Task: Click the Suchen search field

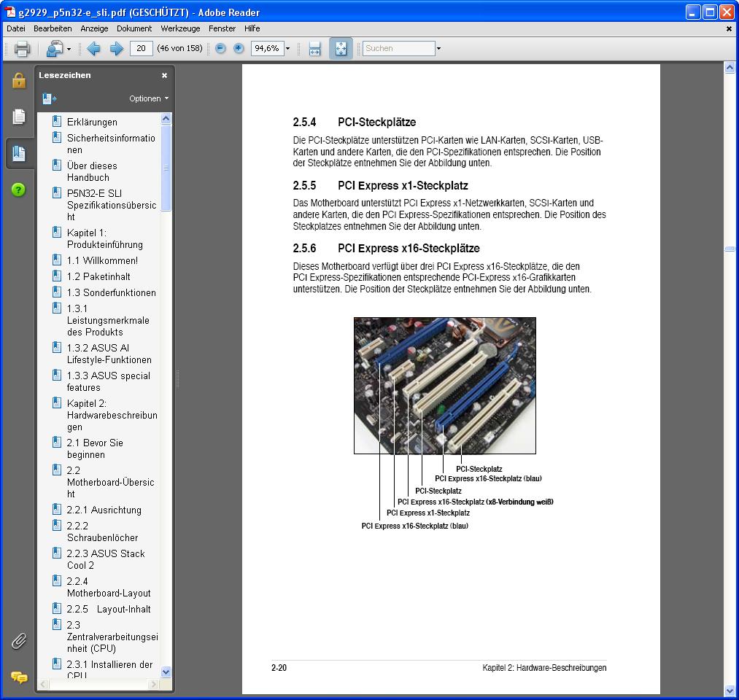Action: pyautogui.click(x=399, y=49)
